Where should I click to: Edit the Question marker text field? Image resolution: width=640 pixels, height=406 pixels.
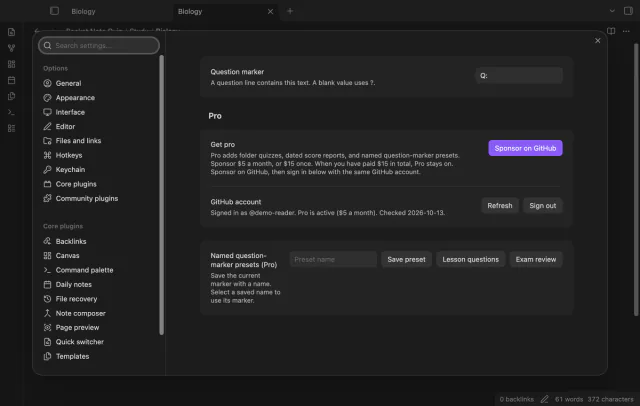tap(519, 75)
